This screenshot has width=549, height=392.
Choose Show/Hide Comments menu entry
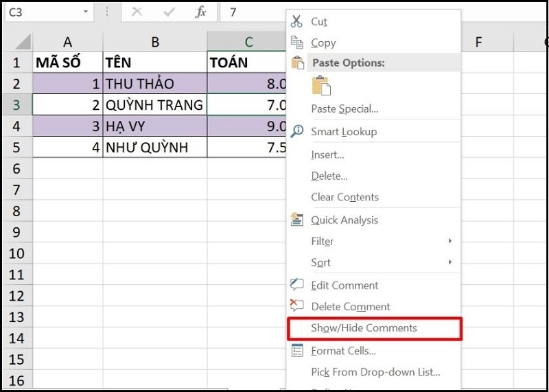click(x=364, y=328)
